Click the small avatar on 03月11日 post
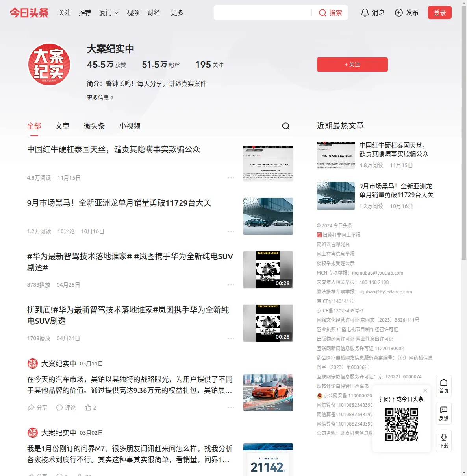 (x=32, y=363)
